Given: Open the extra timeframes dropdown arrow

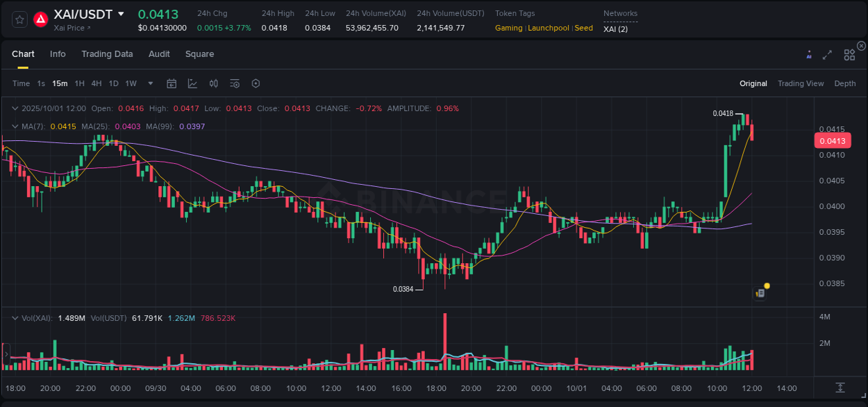Looking at the screenshot, I should coord(150,83).
